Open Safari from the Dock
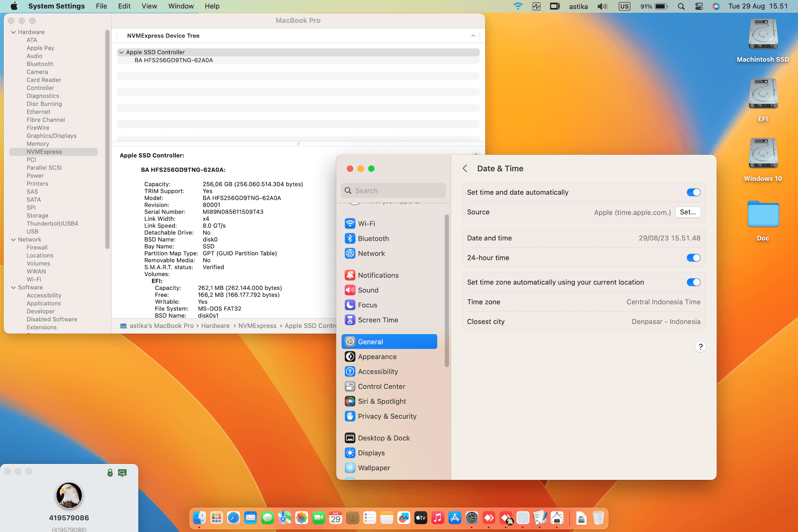Screen dimensions: 798x532 coord(234,518)
